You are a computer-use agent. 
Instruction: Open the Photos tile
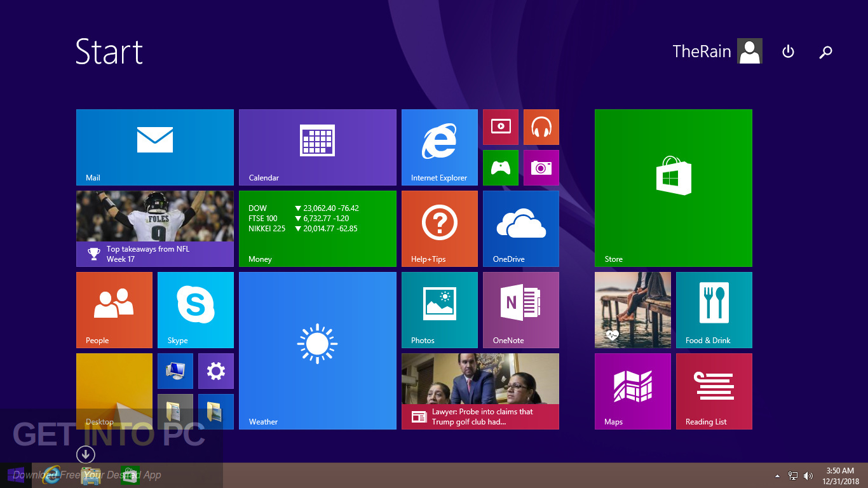click(x=440, y=310)
